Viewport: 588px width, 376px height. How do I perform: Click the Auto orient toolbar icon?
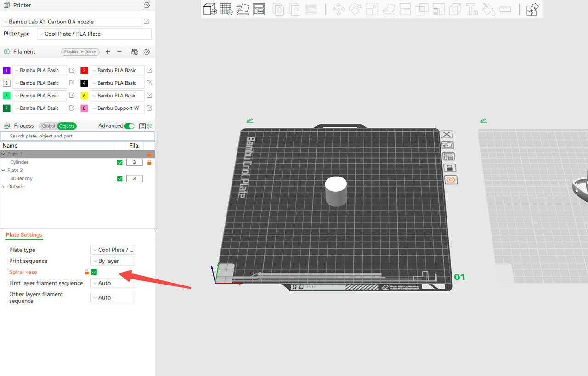pos(242,9)
